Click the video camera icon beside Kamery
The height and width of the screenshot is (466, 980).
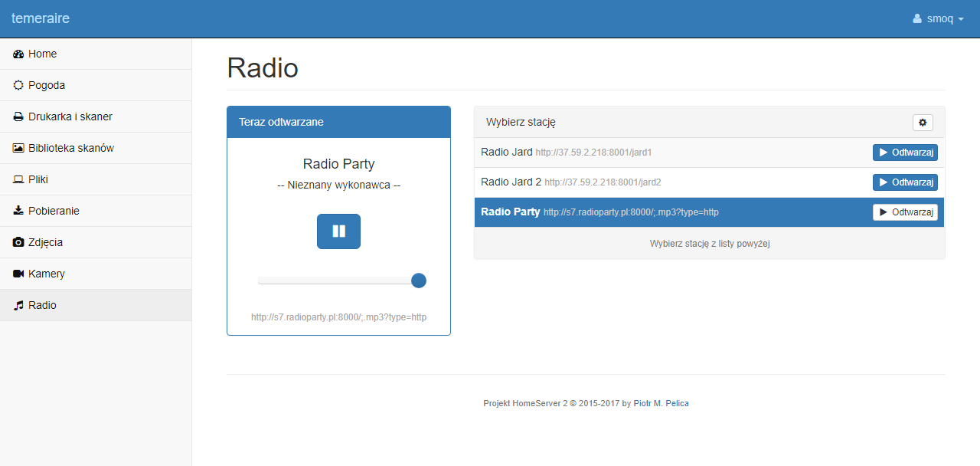18,274
